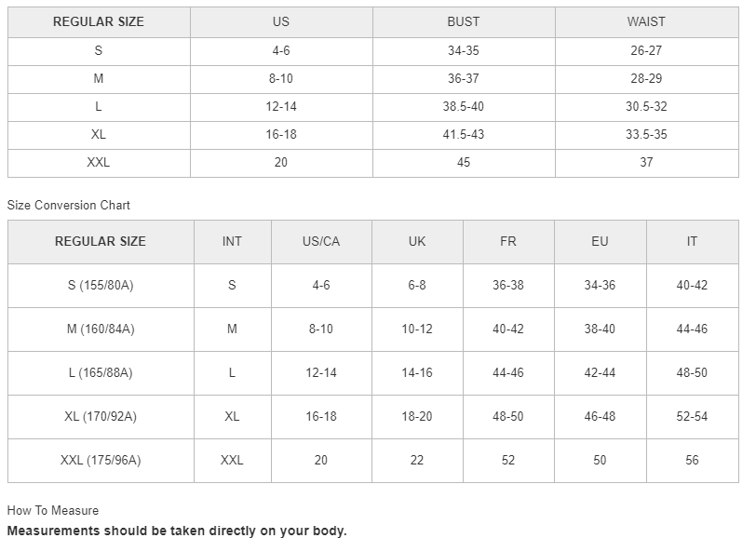Select the XL (170/92A) row label
756x538 pixels.
[x=101, y=416]
